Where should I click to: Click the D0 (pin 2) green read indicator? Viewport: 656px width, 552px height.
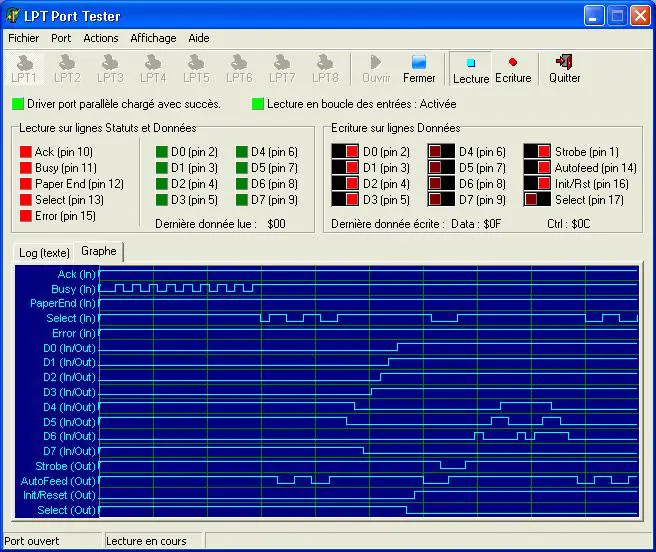(x=162, y=151)
